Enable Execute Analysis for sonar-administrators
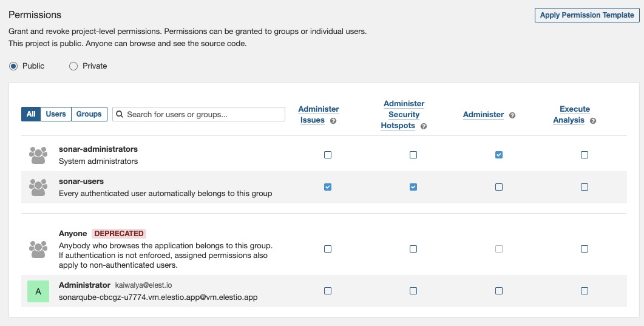 click(585, 155)
